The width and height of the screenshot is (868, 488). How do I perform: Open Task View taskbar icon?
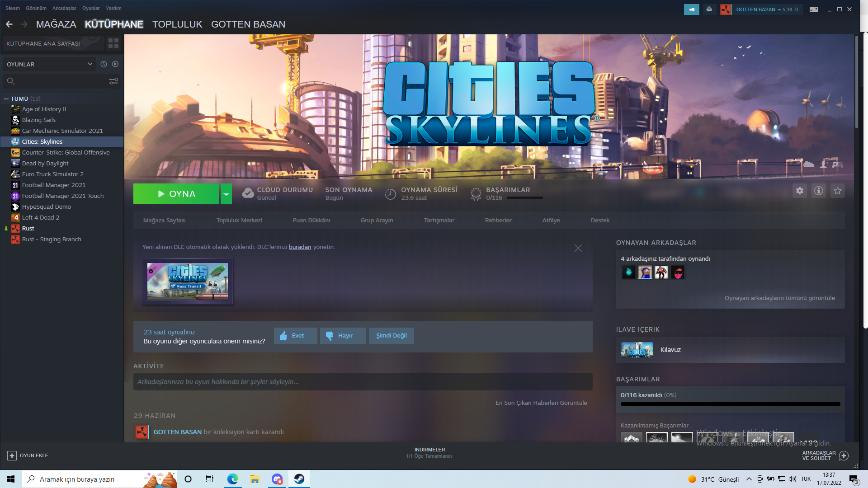[210, 479]
